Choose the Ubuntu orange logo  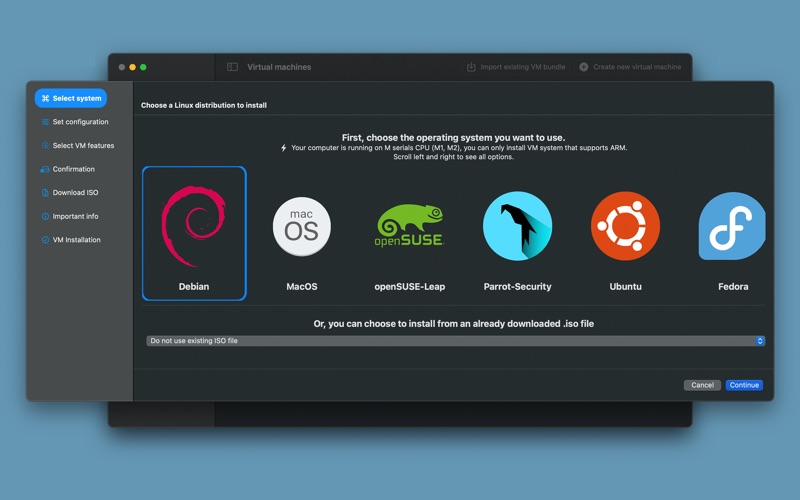(x=626, y=226)
